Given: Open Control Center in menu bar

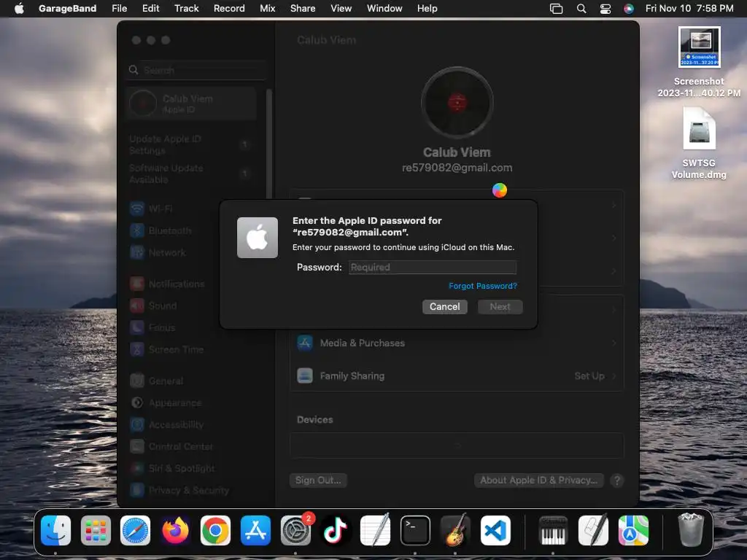Looking at the screenshot, I should (605, 8).
